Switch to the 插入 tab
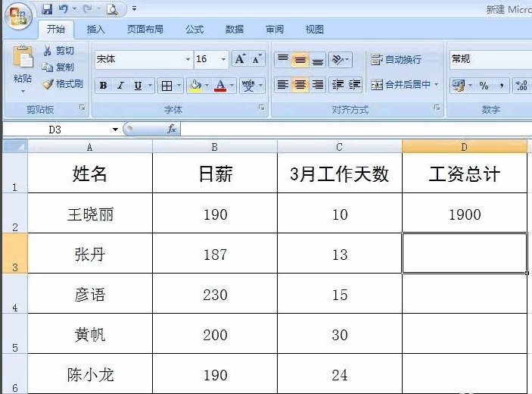 [x=95, y=30]
